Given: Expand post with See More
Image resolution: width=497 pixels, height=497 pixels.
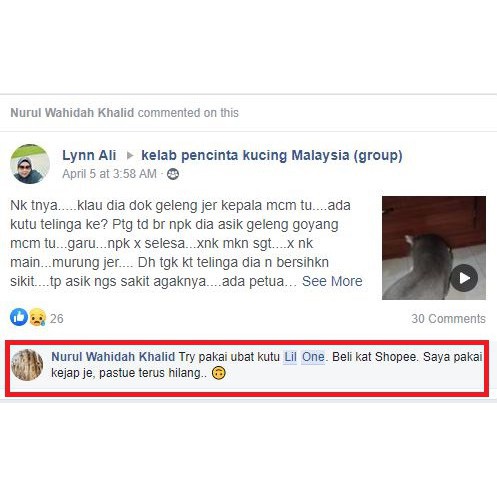Looking at the screenshot, I should [x=332, y=281].
